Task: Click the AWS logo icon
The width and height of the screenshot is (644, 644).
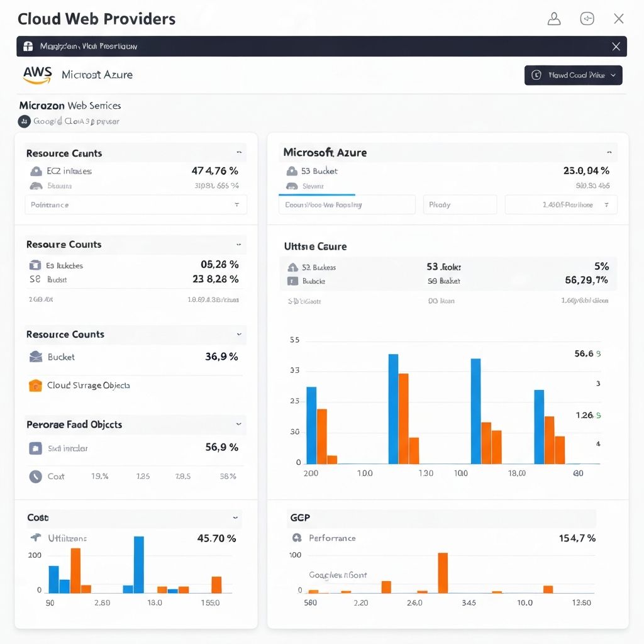Action: [x=37, y=74]
